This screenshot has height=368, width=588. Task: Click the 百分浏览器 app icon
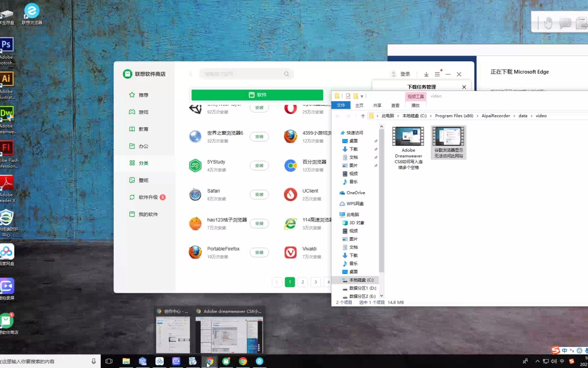click(290, 165)
